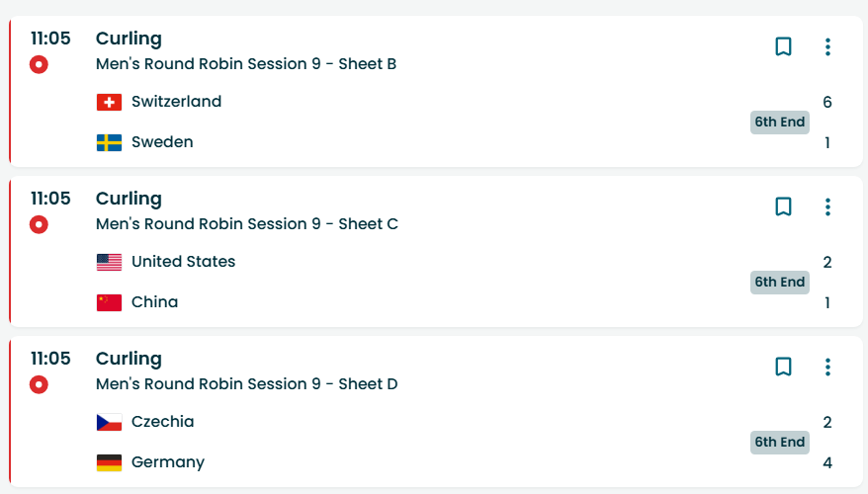Open more options for Sheet B match
Image resolution: width=868 pixels, height=494 pixels.
[x=827, y=46]
